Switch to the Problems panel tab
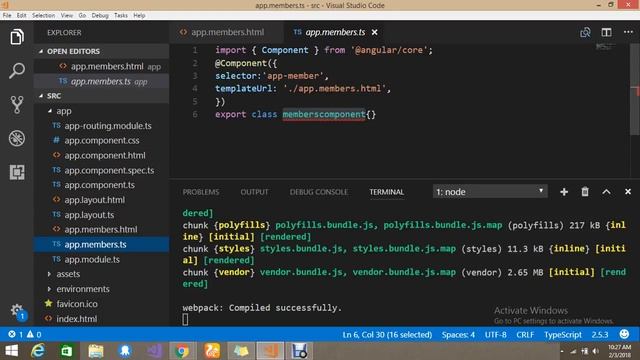The width and height of the screenshot is (640, 360). click(201, 192)
